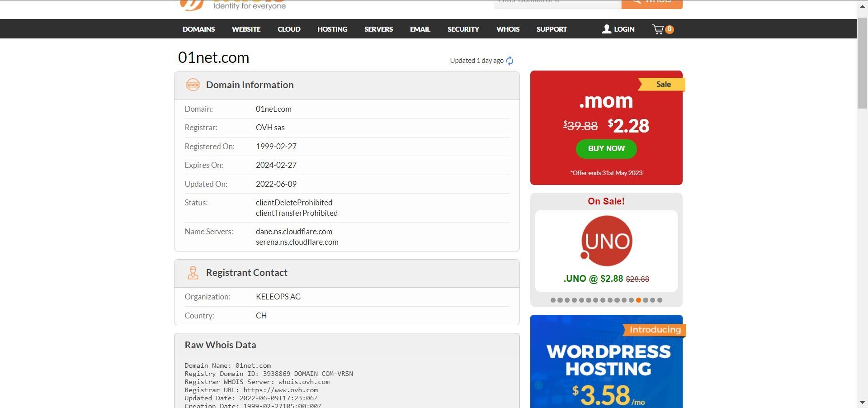Screen dimensions: 868x408
Task: Click the LOGIN user icon
Action: click(x=607, y=29)
